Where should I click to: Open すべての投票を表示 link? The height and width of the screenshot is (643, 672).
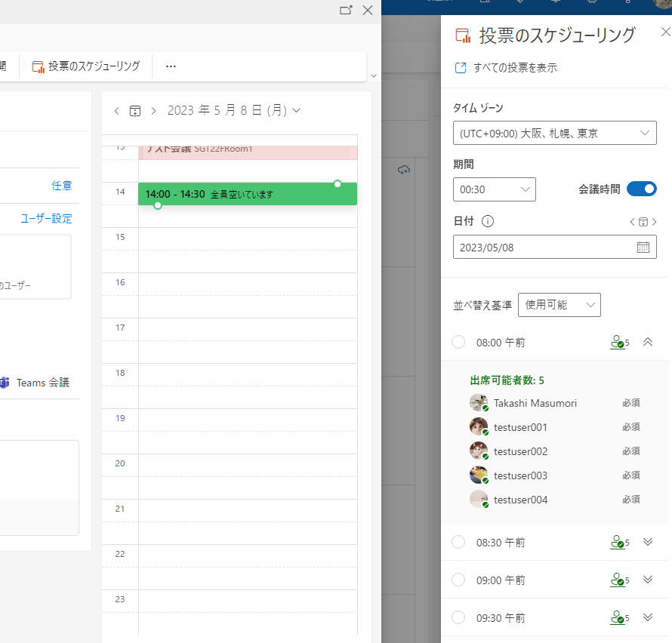(515, 68)
